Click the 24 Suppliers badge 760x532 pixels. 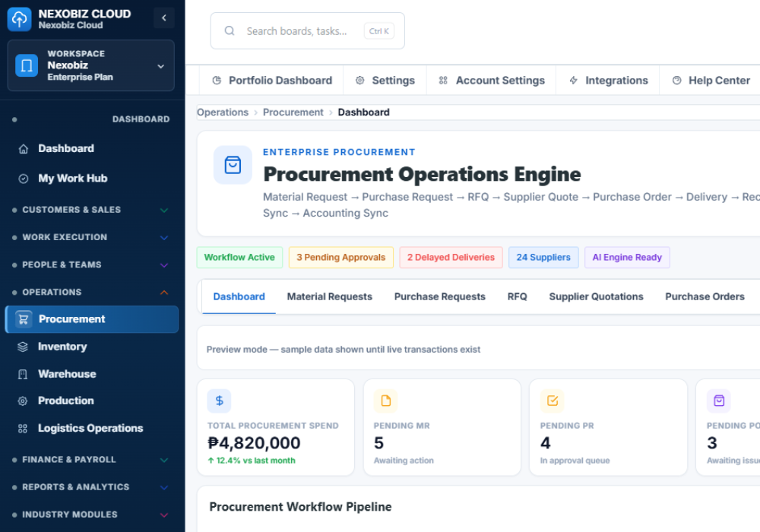pos(543,258)
